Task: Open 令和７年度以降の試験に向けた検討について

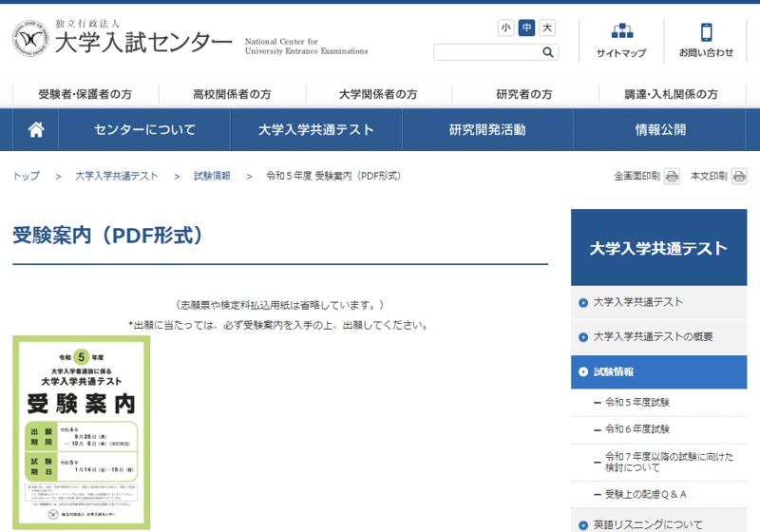Action: click(669, 462)
